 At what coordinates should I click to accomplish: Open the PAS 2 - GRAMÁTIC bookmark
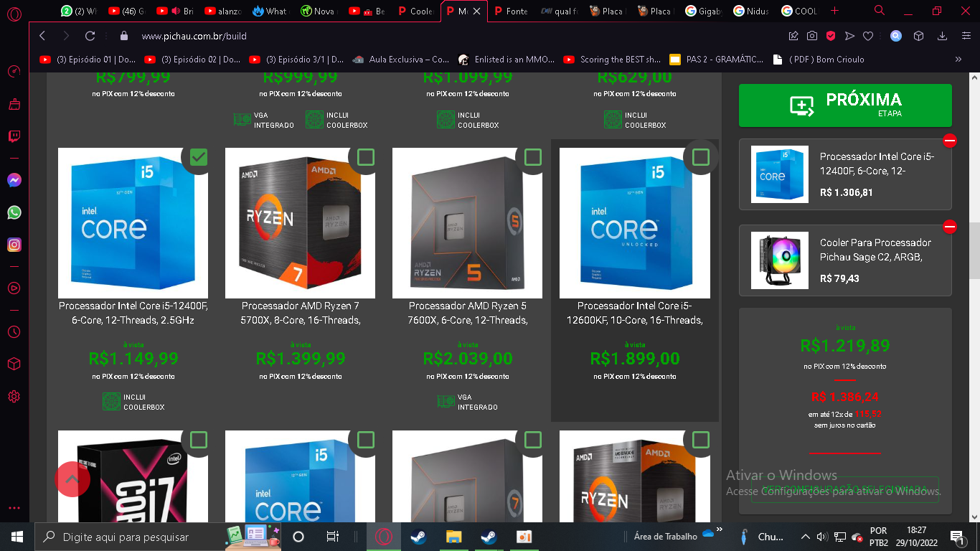tap(717, 60)
